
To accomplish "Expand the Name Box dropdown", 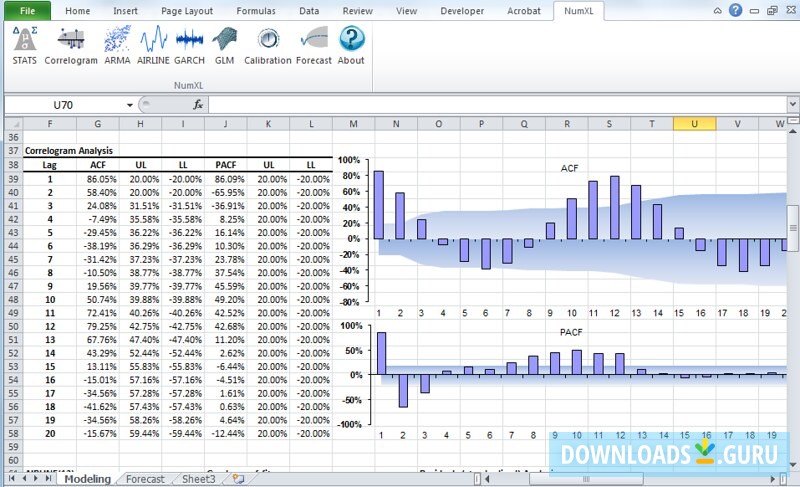I will click(130, 105).
